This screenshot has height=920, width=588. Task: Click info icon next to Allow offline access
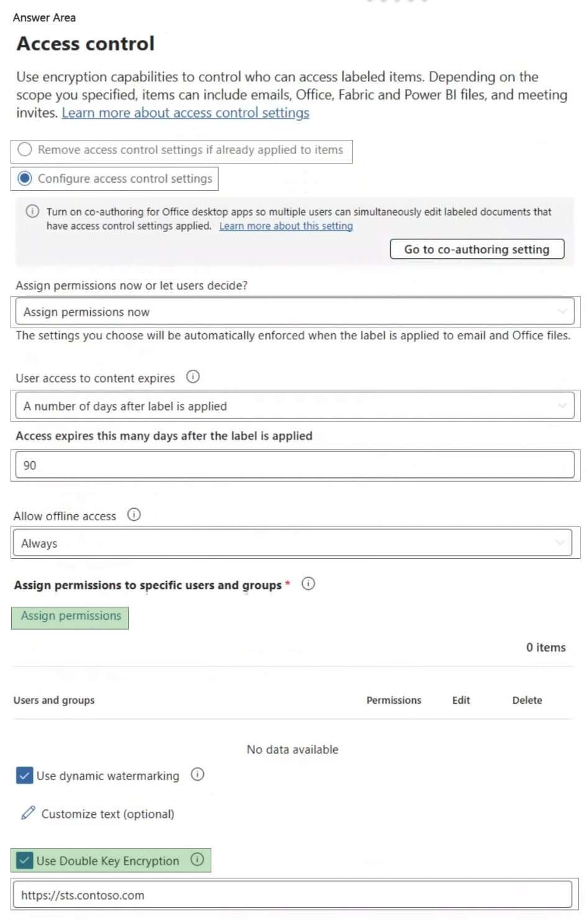(134, 515)
